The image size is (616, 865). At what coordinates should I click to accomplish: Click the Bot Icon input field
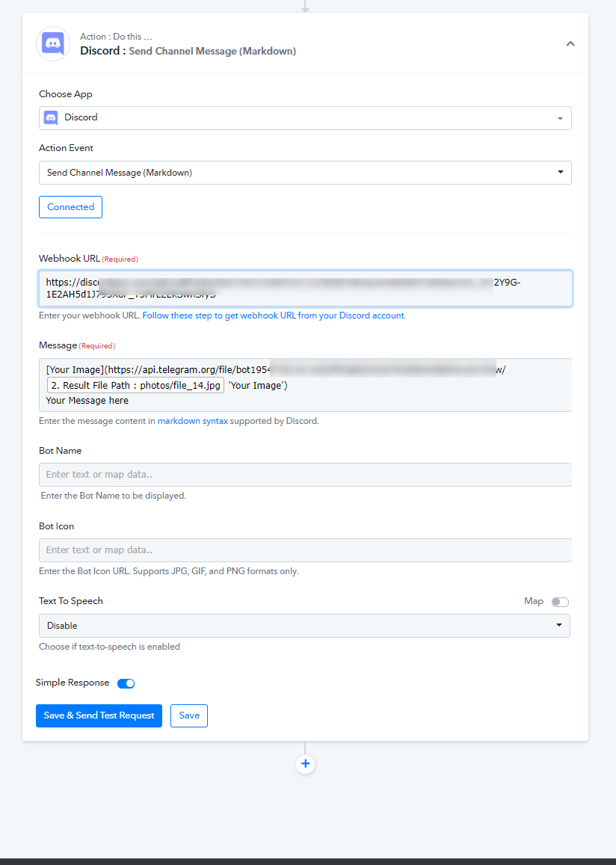(x=305, y=550)
